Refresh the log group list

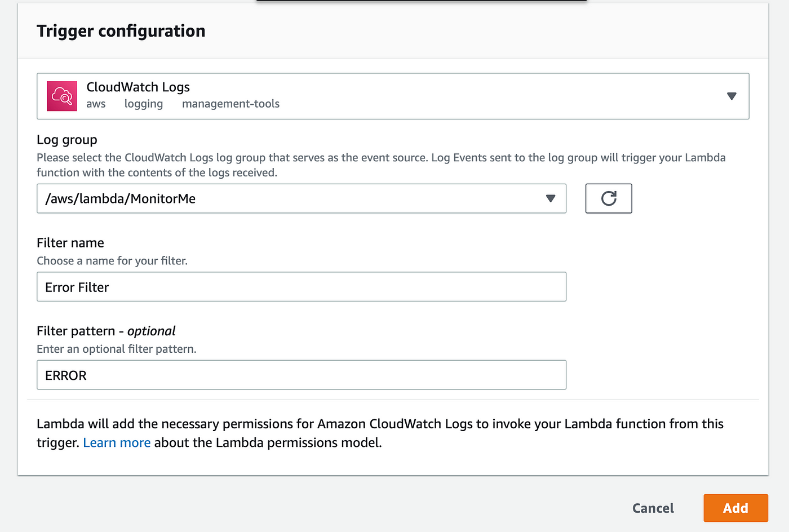pyautogui.click(x=608, y=198)
